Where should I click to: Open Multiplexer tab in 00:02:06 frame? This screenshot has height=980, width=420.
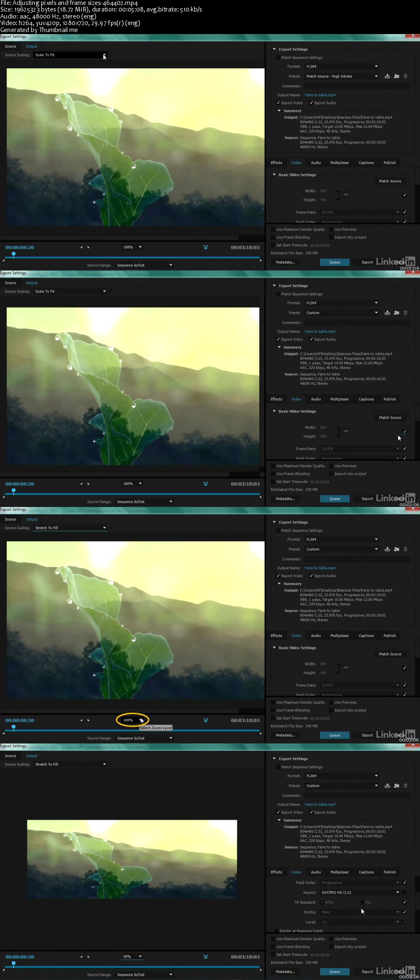340,399
